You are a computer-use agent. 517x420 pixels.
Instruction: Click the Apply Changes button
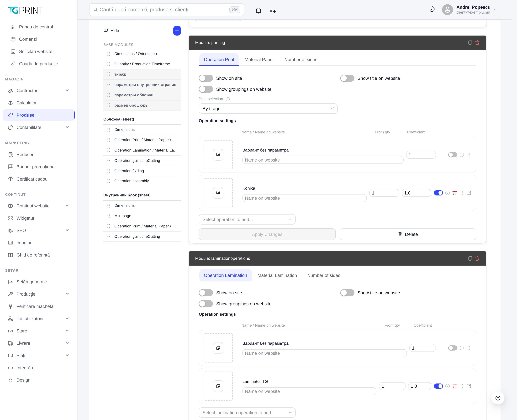(x=267, y=234)
